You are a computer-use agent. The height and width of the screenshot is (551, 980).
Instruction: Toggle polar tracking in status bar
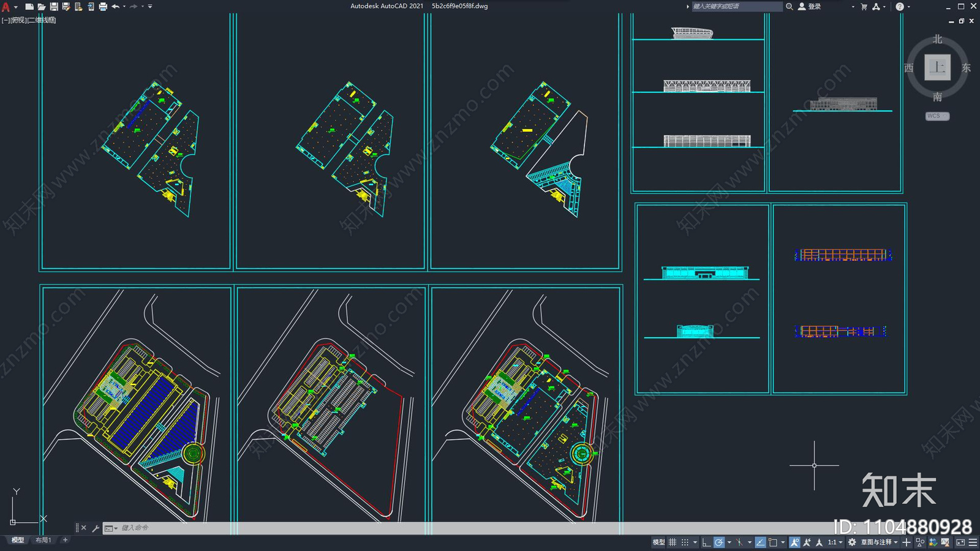click(719, 542)
